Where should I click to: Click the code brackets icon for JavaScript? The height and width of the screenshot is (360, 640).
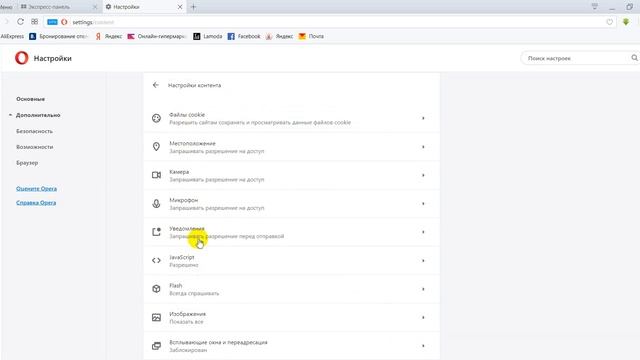[x=156, y=260]
